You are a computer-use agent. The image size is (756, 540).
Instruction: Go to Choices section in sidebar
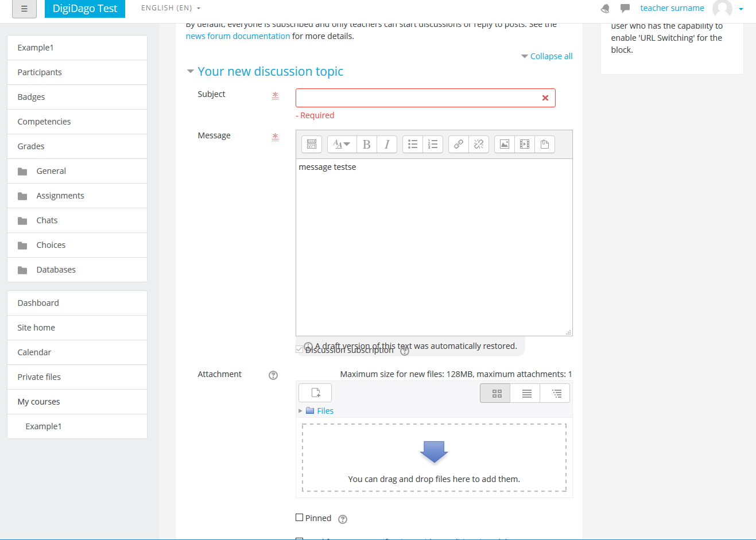(x=77, y=245)
